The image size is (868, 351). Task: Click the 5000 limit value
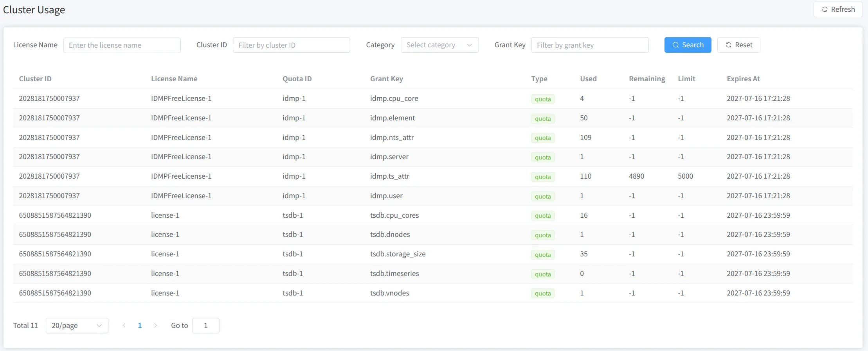[685, 176]
